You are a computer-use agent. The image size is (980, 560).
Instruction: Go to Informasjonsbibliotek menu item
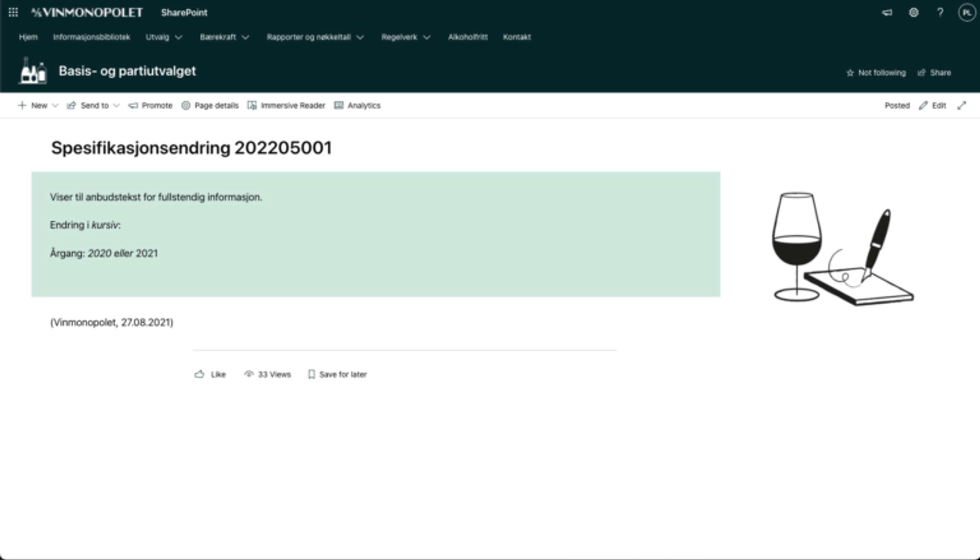91,37
